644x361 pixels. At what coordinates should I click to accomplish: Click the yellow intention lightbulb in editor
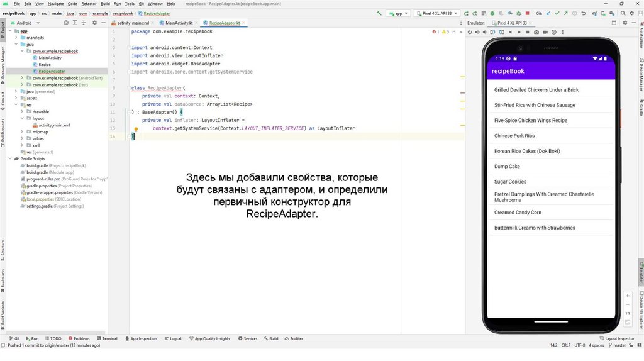pyautogui.click(x=135, y=130)
